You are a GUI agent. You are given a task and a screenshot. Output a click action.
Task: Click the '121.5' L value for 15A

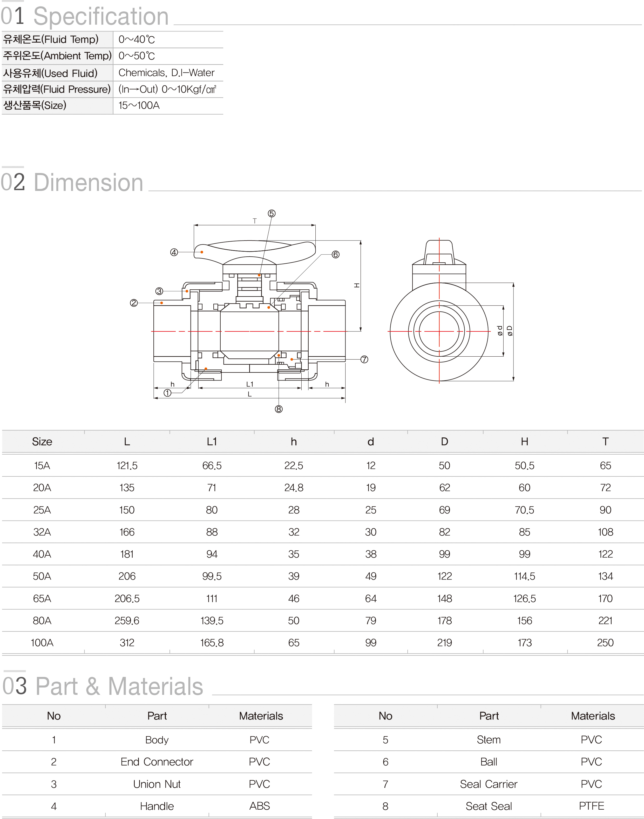tap(127, 465)
